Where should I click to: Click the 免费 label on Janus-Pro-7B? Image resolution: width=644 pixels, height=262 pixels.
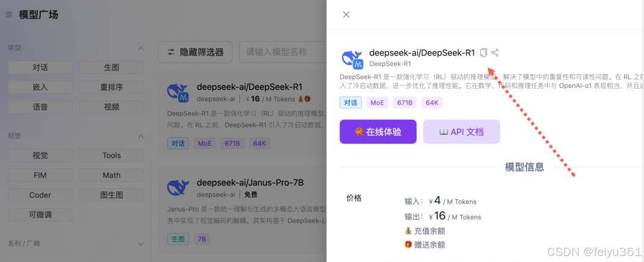click(250, 194)
